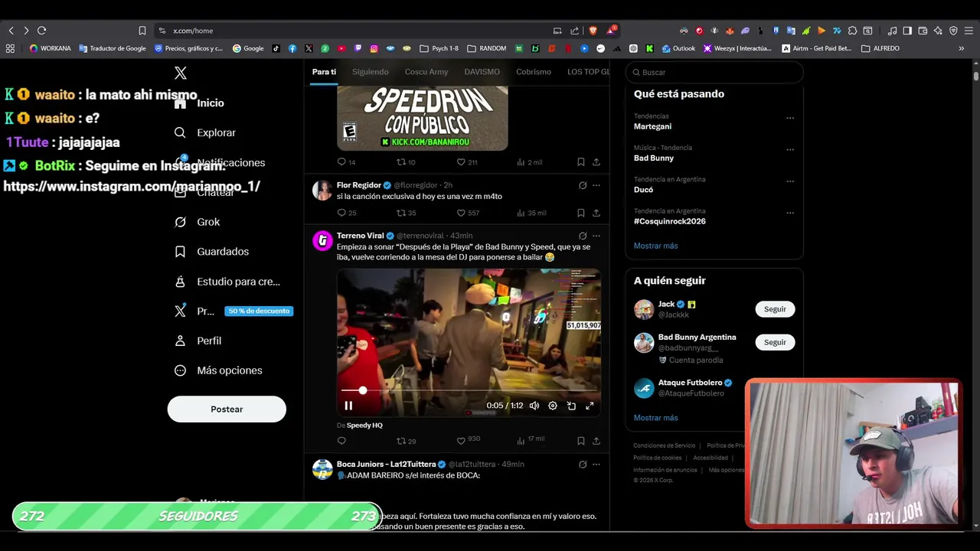Open more options for #Cosquinrock2026 trend
The height and width of the screenshot is (551, 980).
click(x=790, y=213)
